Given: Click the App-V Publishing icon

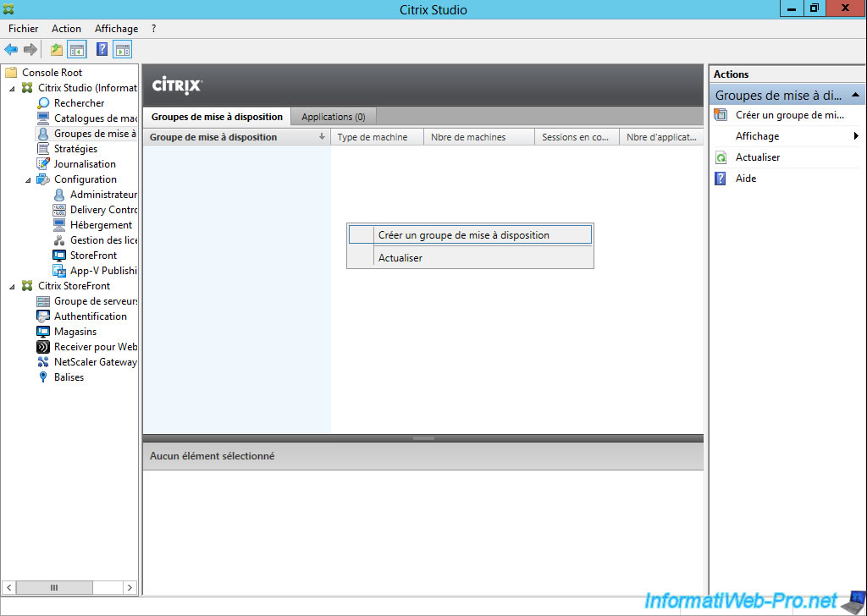Looking at the screenshot, I should click(59, 271).
